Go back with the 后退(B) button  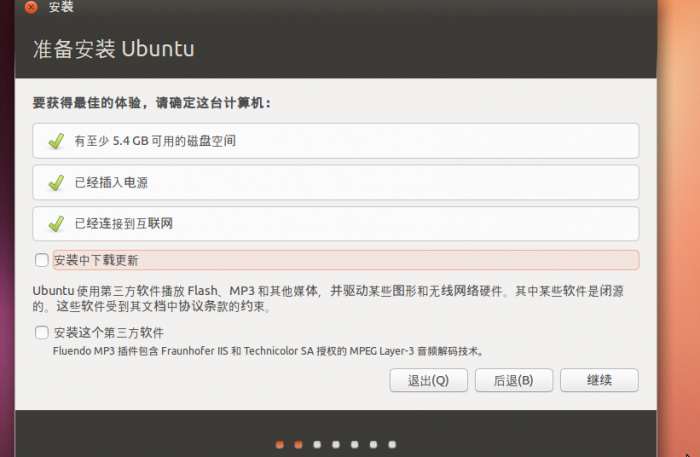click(514, 380)
